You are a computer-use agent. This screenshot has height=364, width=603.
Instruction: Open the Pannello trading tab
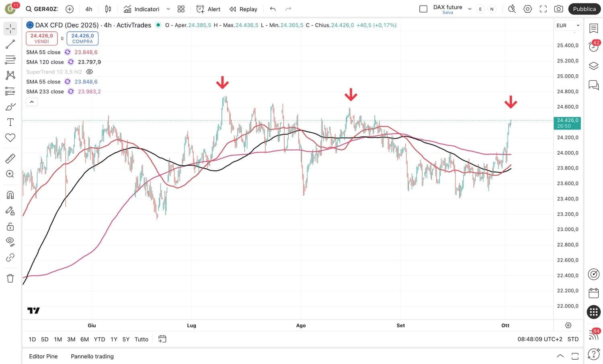[92, 356]
